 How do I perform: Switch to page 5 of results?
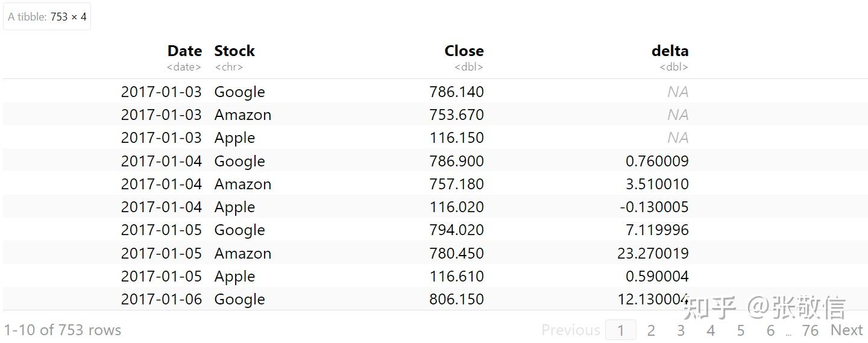(x=741, y=330)
